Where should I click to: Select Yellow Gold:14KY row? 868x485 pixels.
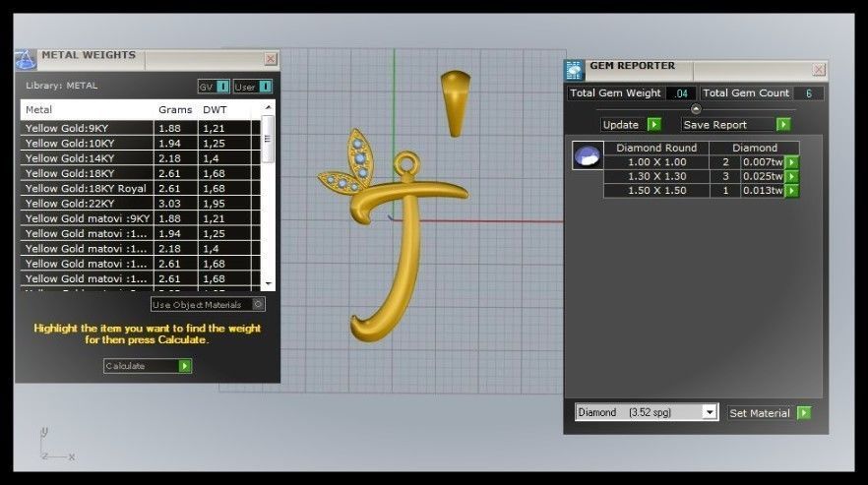(x=141, y=158)
